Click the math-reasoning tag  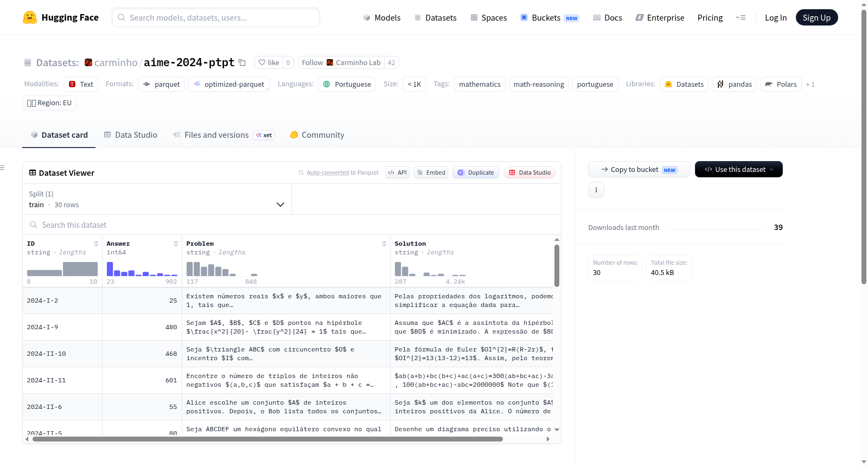point(539,84)
